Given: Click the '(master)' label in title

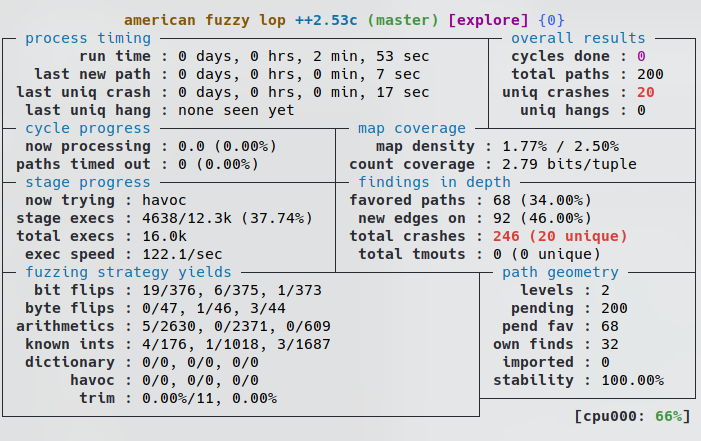Looking at the screenshot, I should pos(403,21).
